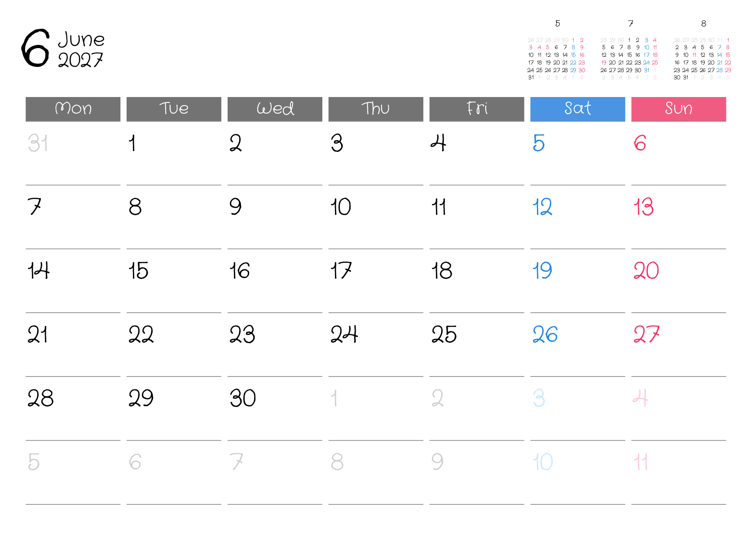
Task: Select Saturday June 26
Action: tap(545, 335)
